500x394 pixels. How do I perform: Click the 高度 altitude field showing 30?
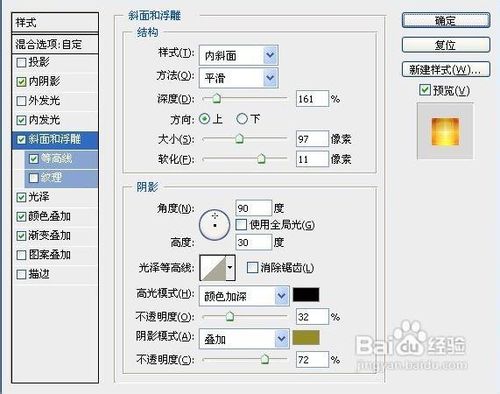[254, 242]
